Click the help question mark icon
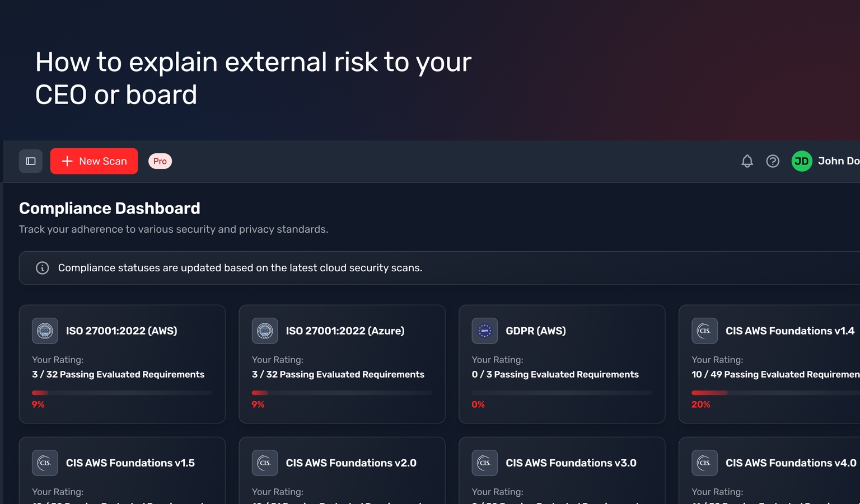 pos(773,161)
